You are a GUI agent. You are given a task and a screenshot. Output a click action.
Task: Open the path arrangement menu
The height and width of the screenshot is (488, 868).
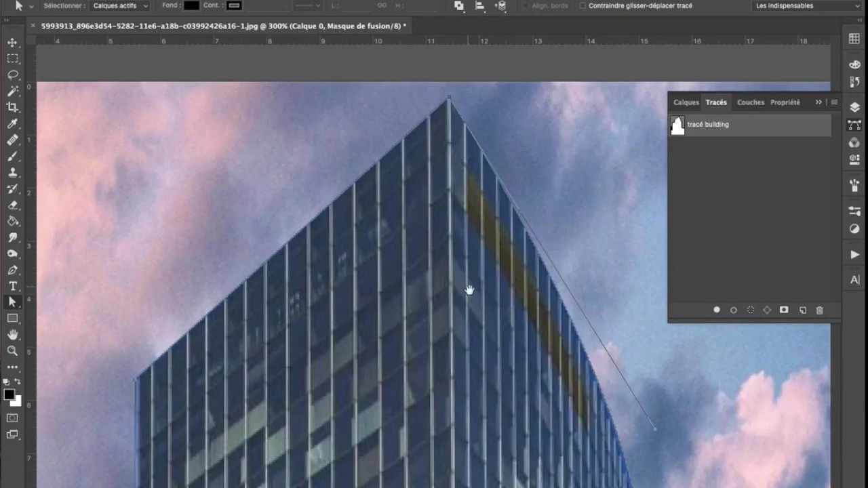(500, 5)
